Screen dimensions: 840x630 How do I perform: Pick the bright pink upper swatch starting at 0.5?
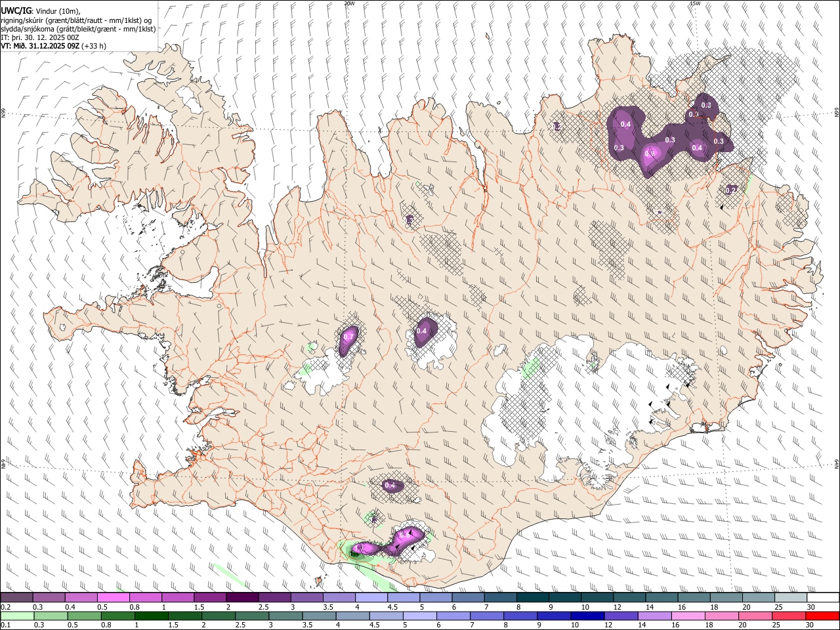pos(114,598)
